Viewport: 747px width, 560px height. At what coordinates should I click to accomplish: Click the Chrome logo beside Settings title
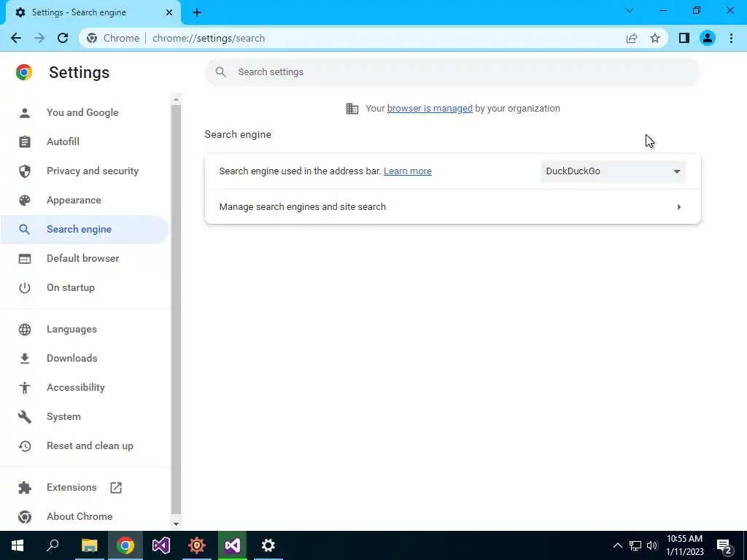coord(24,72)
